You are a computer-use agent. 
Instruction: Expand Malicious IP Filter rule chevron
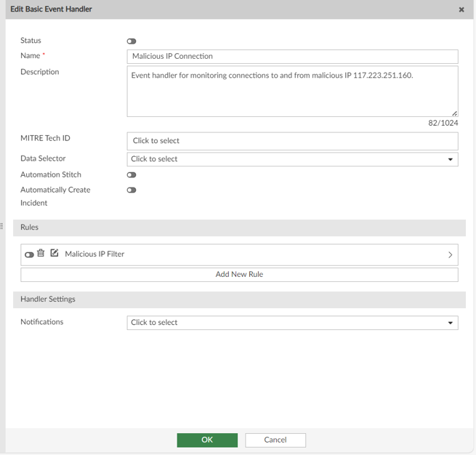pos(450,255)
